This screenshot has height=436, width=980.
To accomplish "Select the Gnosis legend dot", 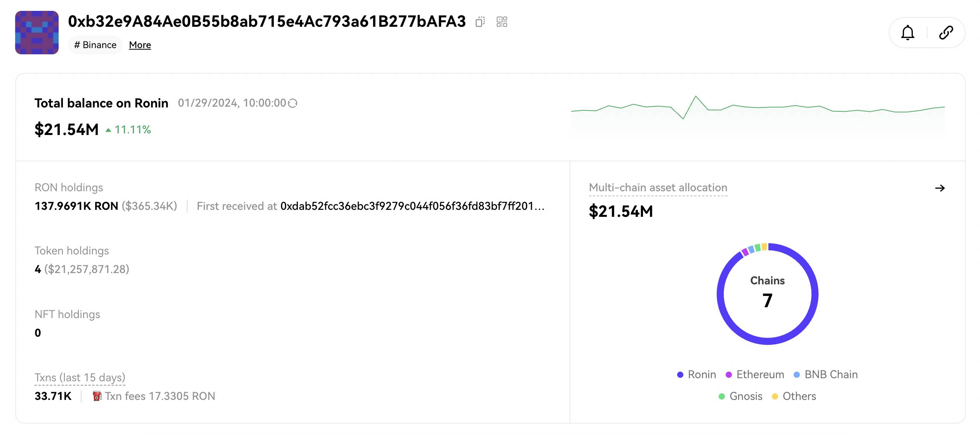I will (722, 396).
